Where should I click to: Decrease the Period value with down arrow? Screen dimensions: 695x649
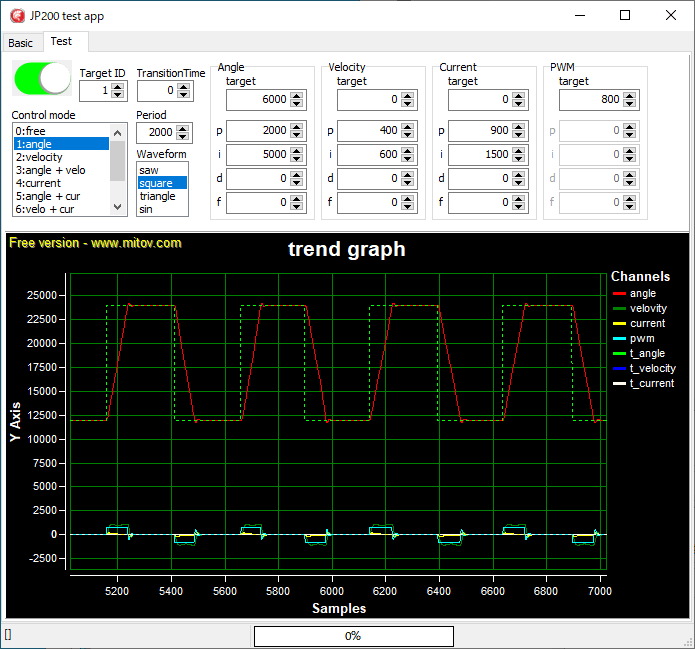point(182,136)
